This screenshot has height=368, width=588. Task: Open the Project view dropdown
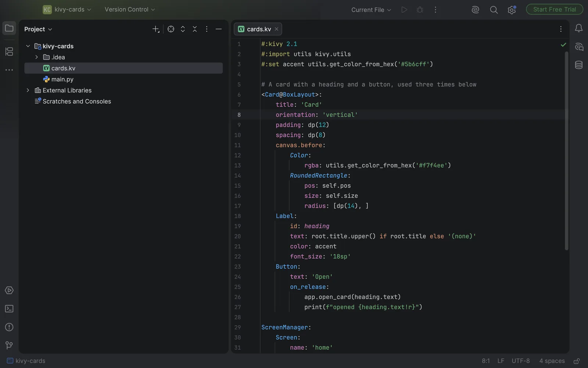pyautogui.click(x=38, y=29)
